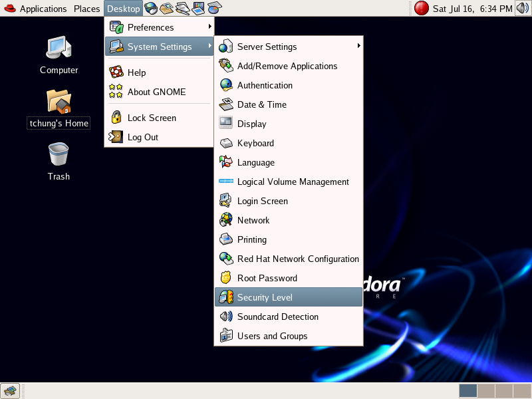The height and width of the screenshot is (399, 532).
Task: Open the Network configuration item
Action: pos(289,220)
